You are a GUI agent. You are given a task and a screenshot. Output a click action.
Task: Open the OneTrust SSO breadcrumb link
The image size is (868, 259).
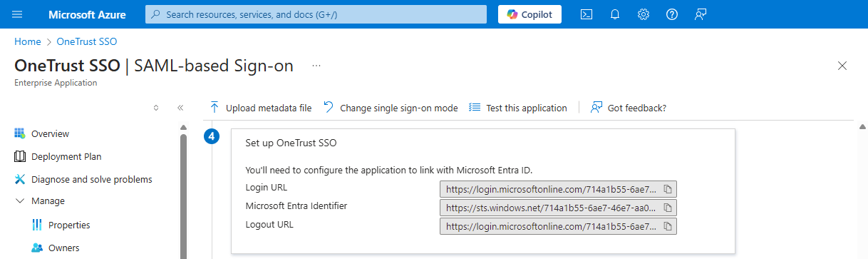87,41
